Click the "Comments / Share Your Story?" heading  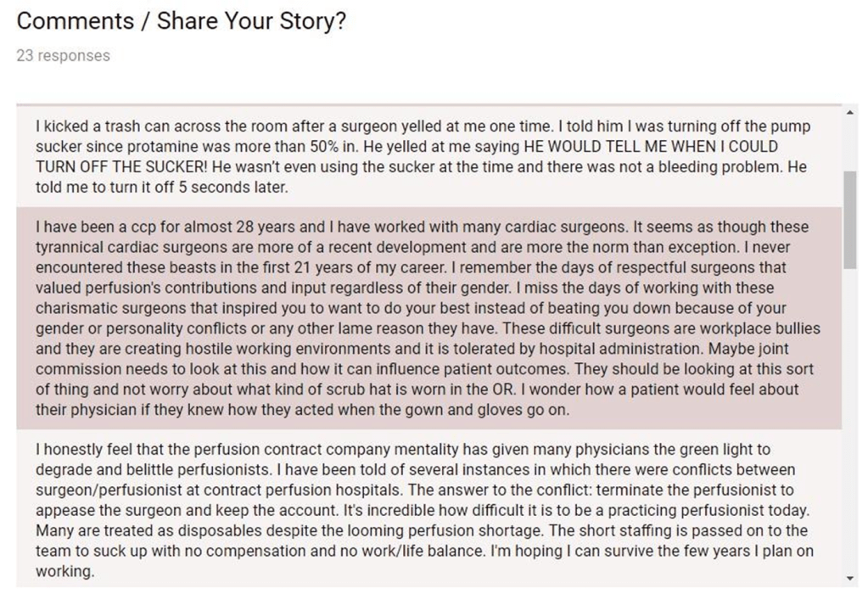coord(182,21)
